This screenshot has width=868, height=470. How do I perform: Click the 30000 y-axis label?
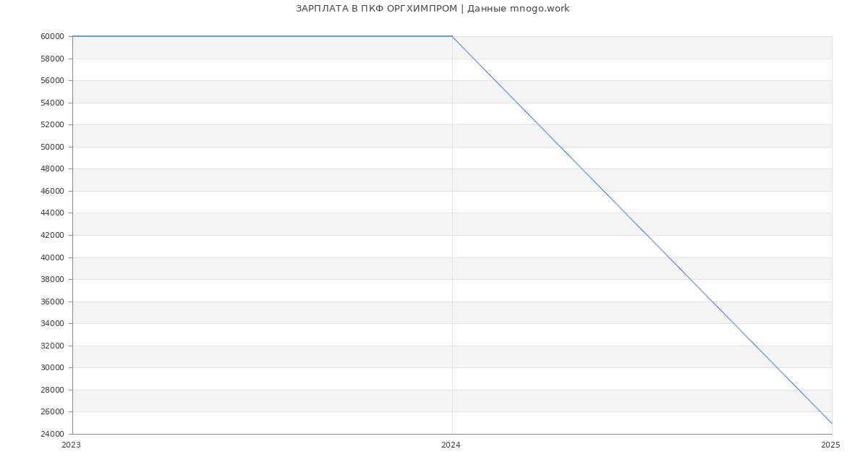54,367
